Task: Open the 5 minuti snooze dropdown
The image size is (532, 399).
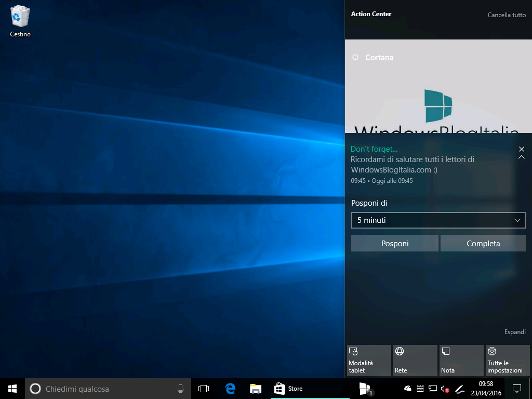Action: [x=438, y=220]
